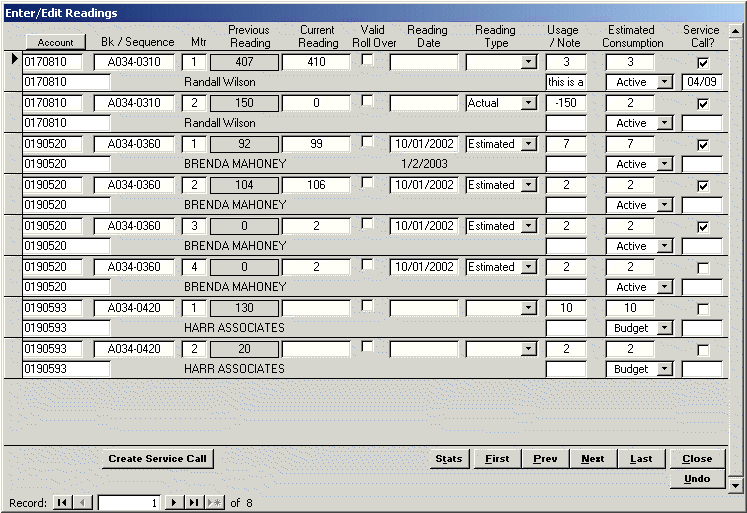Select the current record row selector arrow
Viewport: 747px width, 513px height.
[x=14, y=59]
